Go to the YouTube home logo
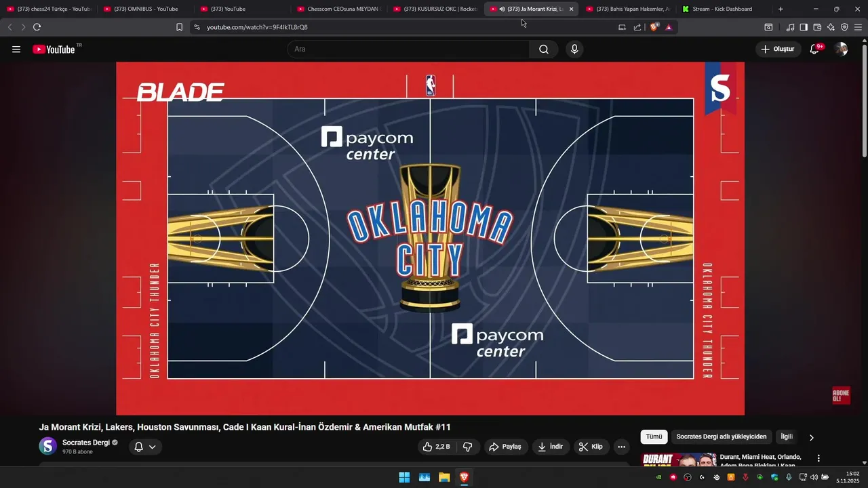Image resolution: width=868 pixels, height=488 pixels. coord(54,49)
